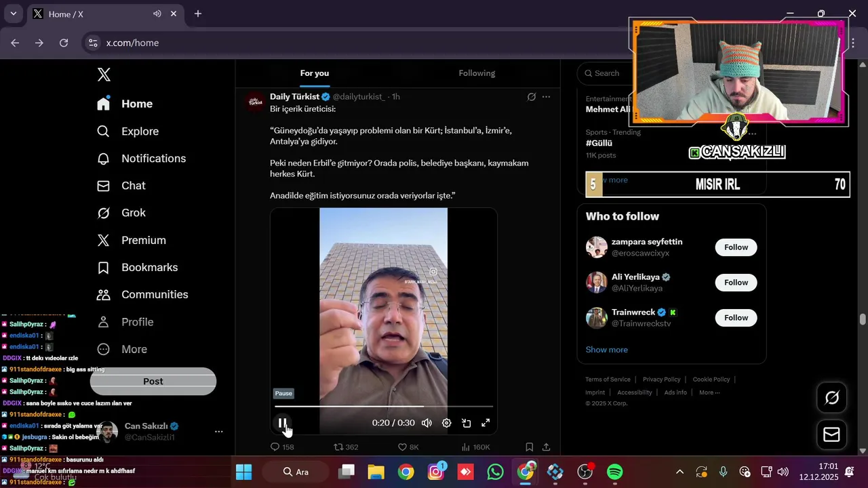Image resolution: width=868 pixels, height=488 pixels.
Task: Bookmark the Daily Türkist post
Action: coord(530,447)
